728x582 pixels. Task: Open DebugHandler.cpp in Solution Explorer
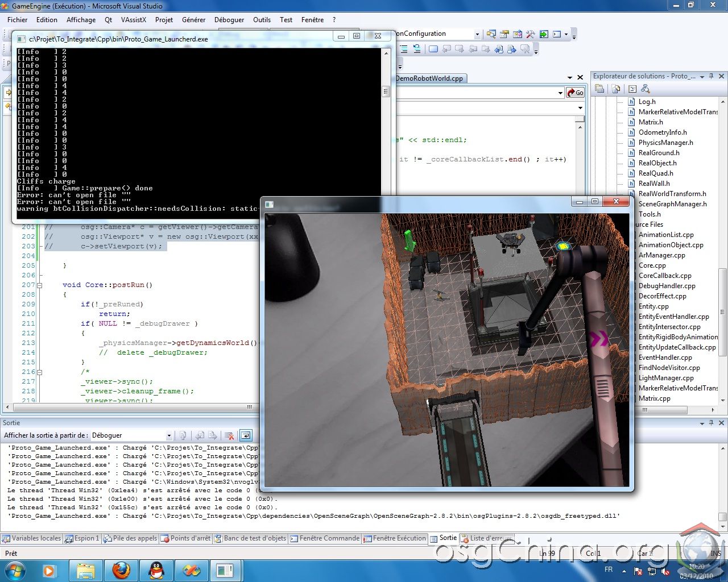tap(667, 286)
